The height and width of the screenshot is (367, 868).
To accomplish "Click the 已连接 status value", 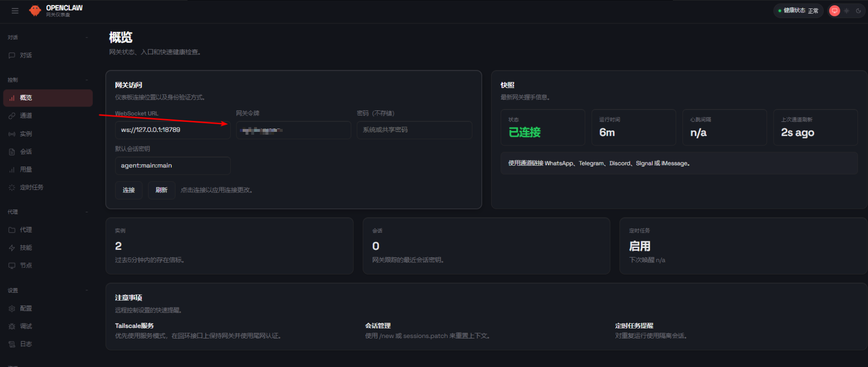I will pyautogui.click(x=525, y=132).
